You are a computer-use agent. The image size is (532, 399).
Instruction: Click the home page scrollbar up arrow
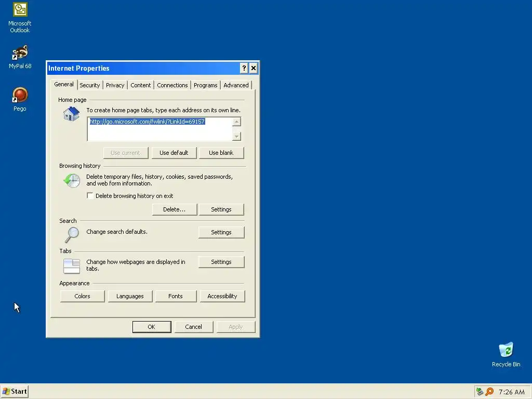(237, 122)
